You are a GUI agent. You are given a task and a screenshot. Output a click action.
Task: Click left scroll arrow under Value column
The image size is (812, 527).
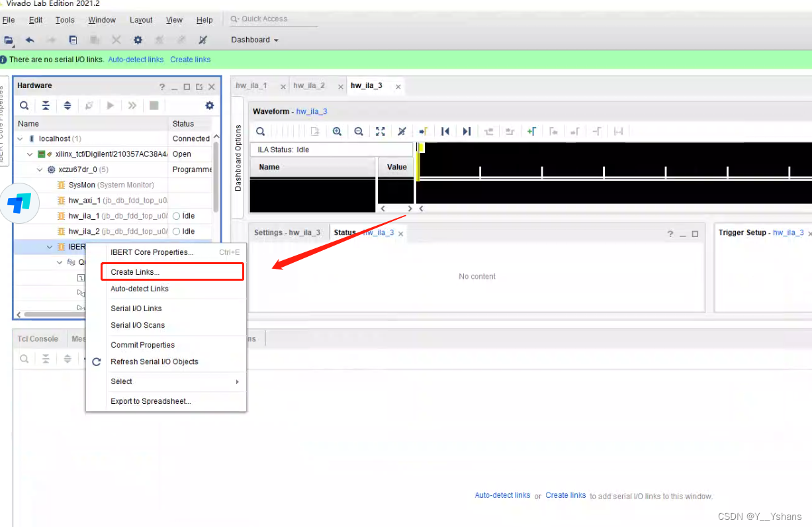coord(382,208)
